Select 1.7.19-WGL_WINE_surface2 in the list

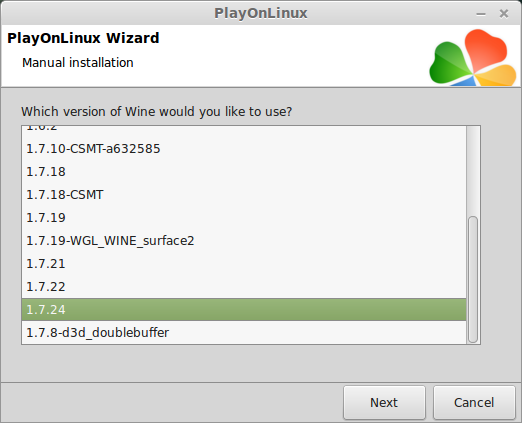244,241
